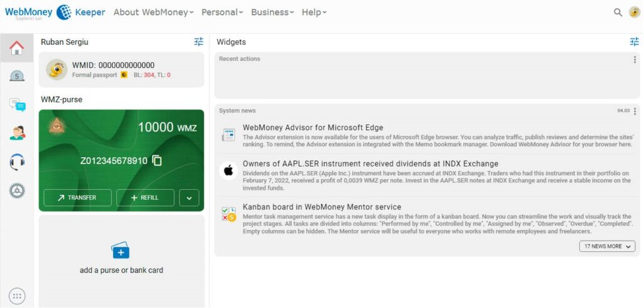
Task: Click the REFILL button on WMZ purse
Action: click(145, 198)
